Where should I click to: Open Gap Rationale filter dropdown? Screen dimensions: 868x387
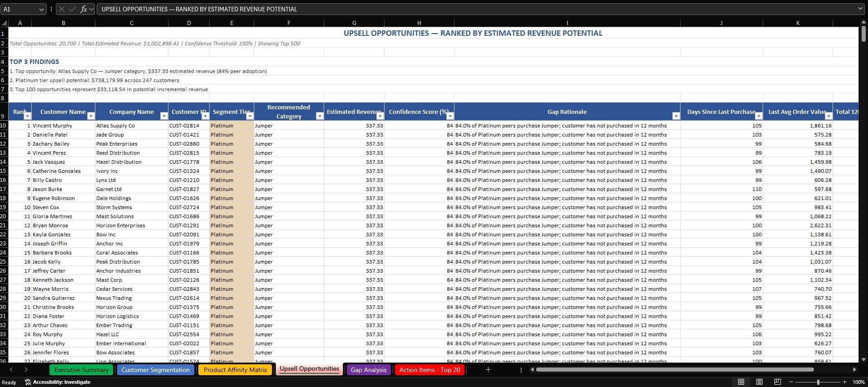[x=676, y=116]
